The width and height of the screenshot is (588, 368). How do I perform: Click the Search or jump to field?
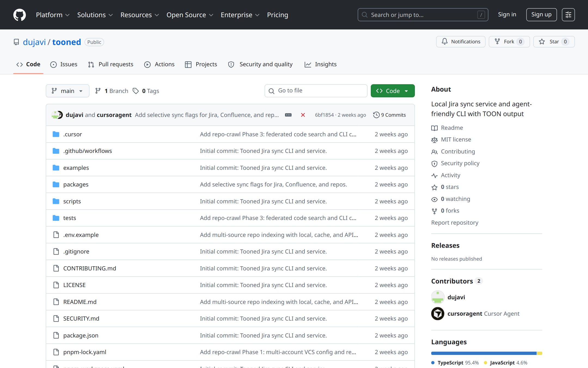click(423, 15)
